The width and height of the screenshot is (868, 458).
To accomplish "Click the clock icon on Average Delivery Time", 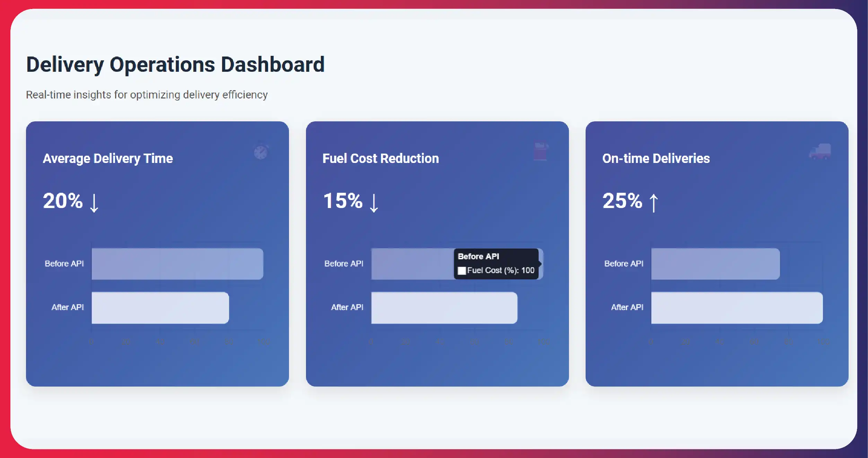I will (x=261, y=152).
